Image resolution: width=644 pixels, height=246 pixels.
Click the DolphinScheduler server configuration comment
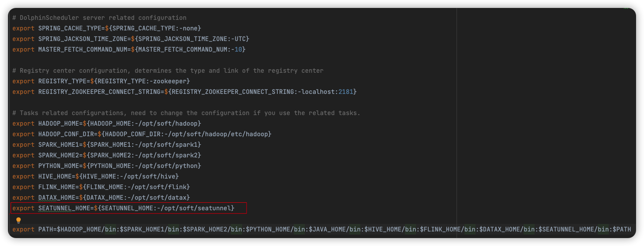tap(99, 18)
